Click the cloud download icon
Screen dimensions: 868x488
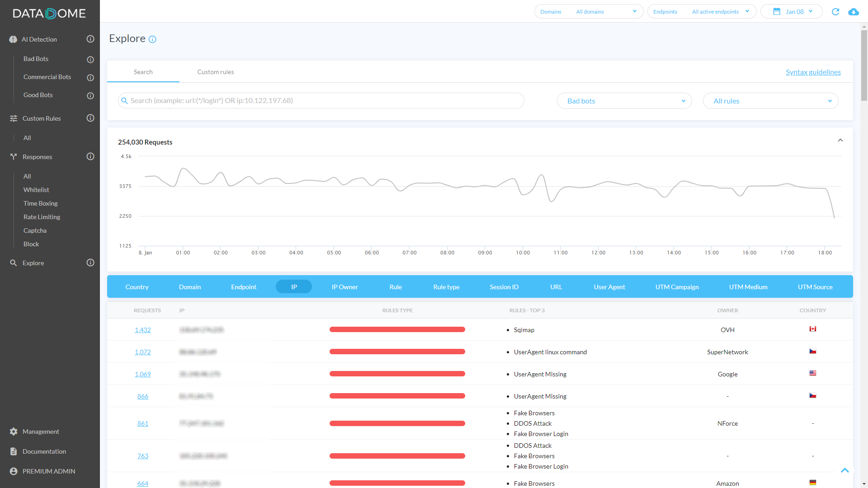[x=854, y=12]
